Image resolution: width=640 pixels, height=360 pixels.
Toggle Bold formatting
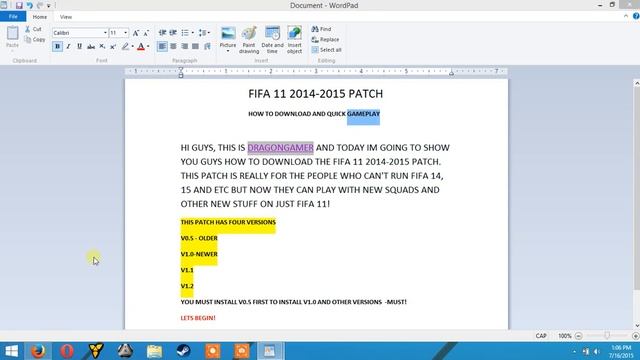point(58,47)
